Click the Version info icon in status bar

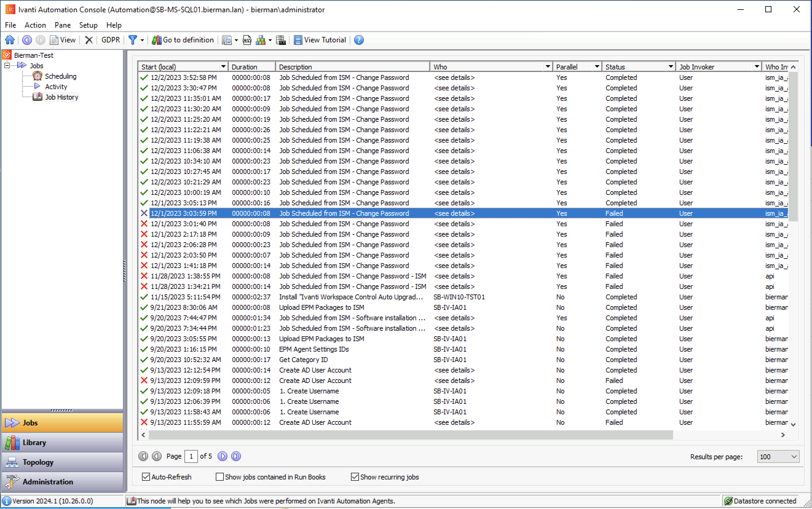(7, 501)
